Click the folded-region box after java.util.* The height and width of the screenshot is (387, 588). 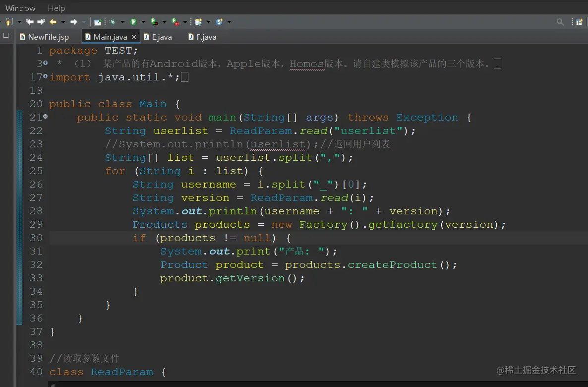(184, 77)
